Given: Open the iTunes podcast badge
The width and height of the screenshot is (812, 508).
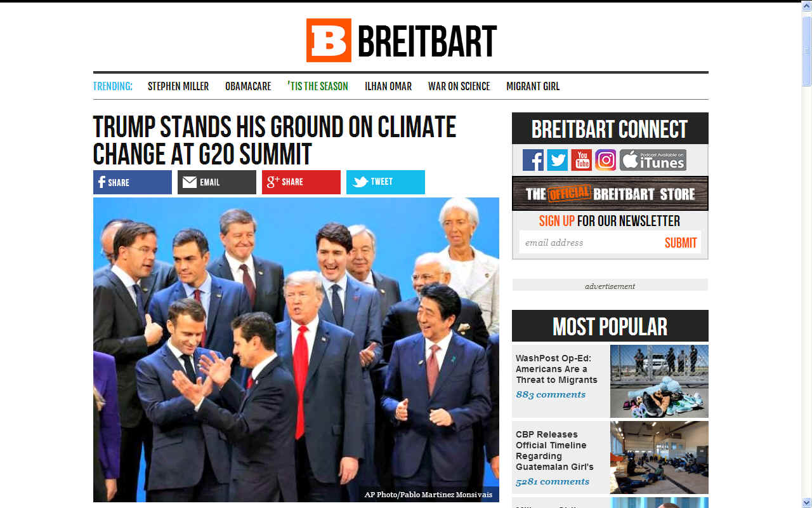Looking at the screenshot, I should point(653,160).
